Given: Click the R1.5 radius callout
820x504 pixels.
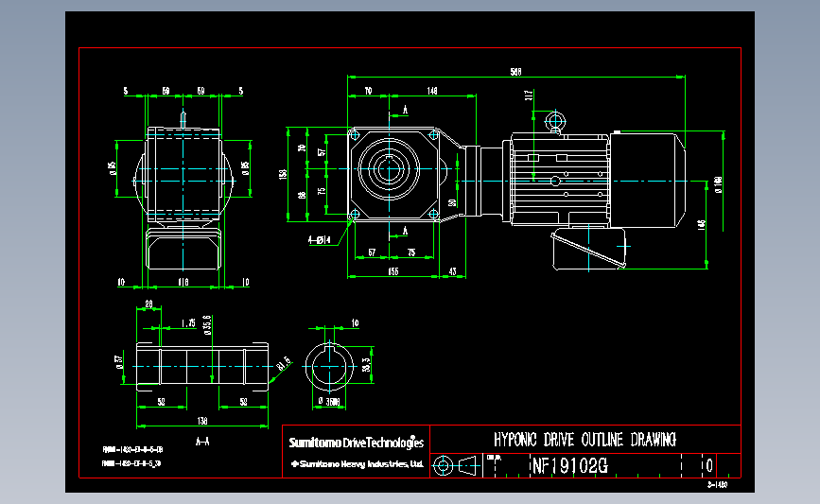Looking at the screenshot, I should click(284, 364).
